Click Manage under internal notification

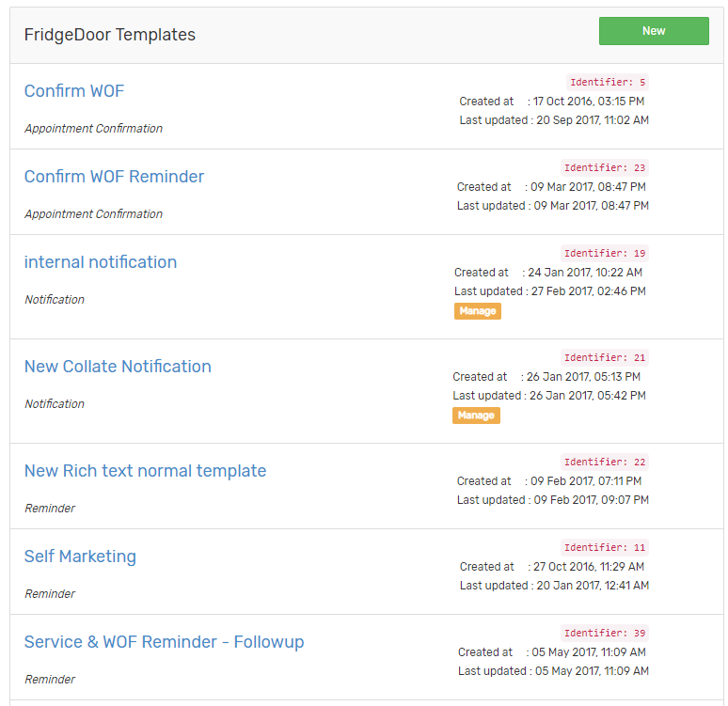477,311
